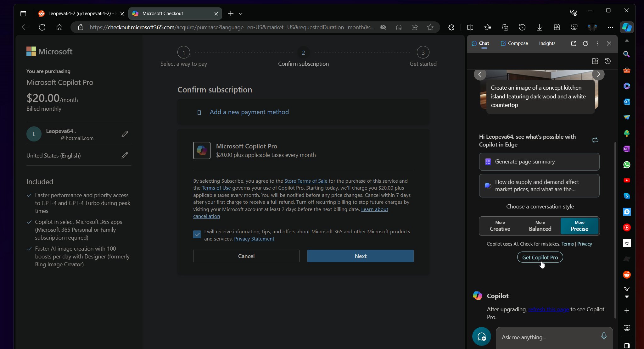This screenshot has height=349, width=644.
Task: Open Copilot panel more options menu
Action: tap(597, 43)
